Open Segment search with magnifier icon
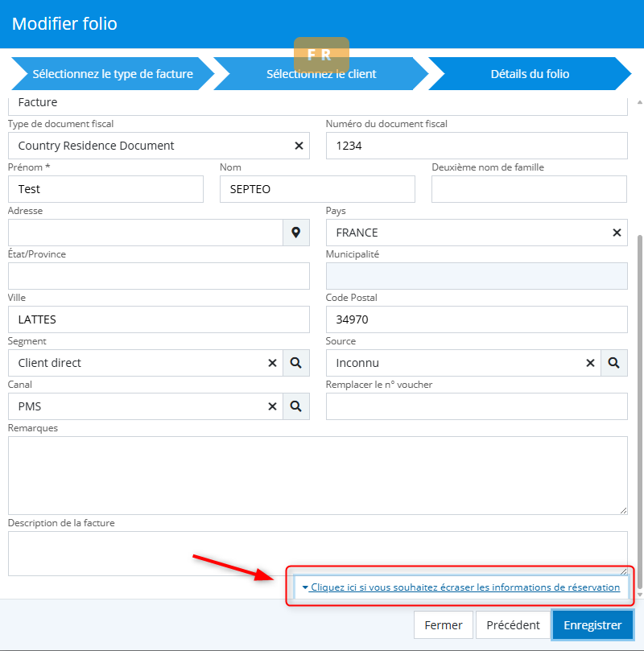 click(296, 363)
